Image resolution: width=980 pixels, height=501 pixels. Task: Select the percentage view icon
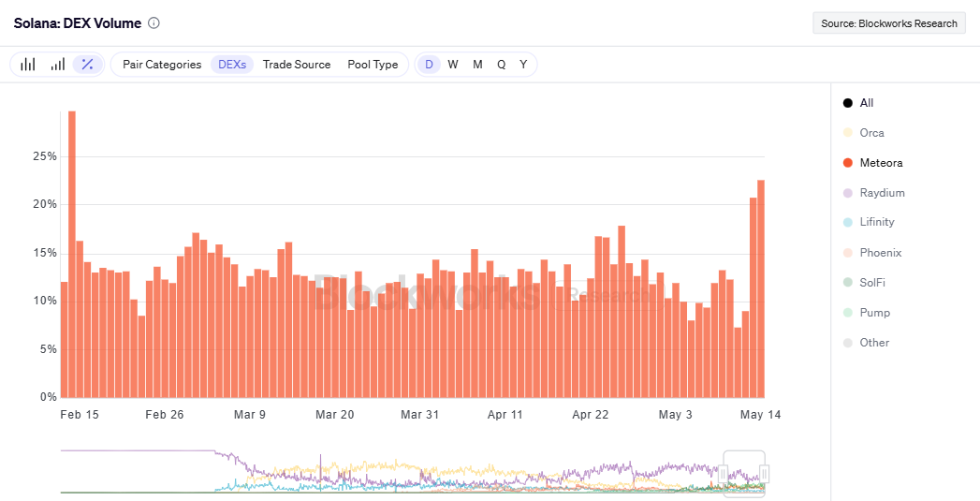(x=87, y=65)
